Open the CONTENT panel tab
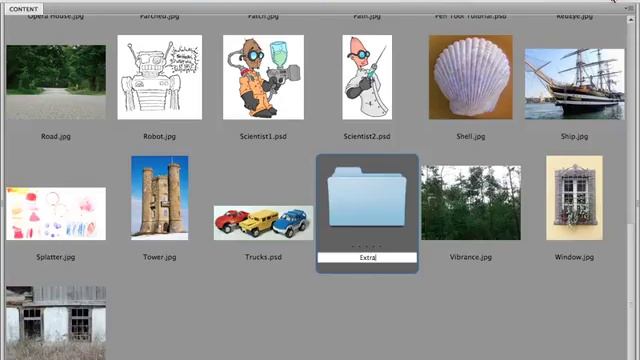The width and height of the screenshot is (640, 360). (x=23, y=9)
